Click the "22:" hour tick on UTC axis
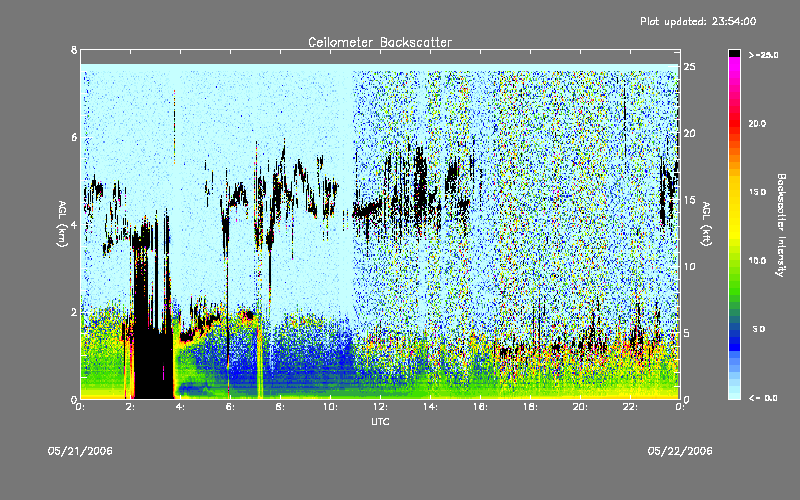800x500 pixels. click(630, 407)
